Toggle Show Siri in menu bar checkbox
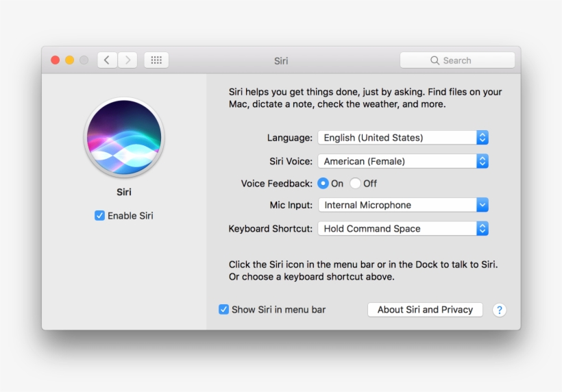Viewport: 562px width, 392px height. [223, 309]
